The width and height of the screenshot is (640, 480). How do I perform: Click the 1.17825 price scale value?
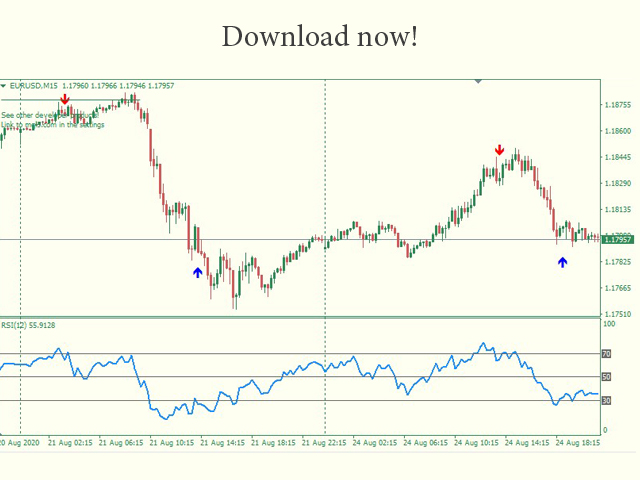point(618,262)
